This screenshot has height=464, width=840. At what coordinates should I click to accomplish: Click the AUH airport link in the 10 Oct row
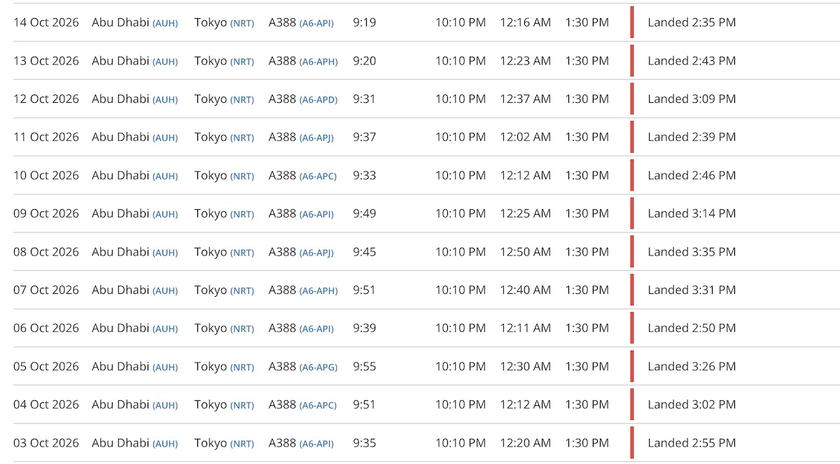(x=165, y=176)
